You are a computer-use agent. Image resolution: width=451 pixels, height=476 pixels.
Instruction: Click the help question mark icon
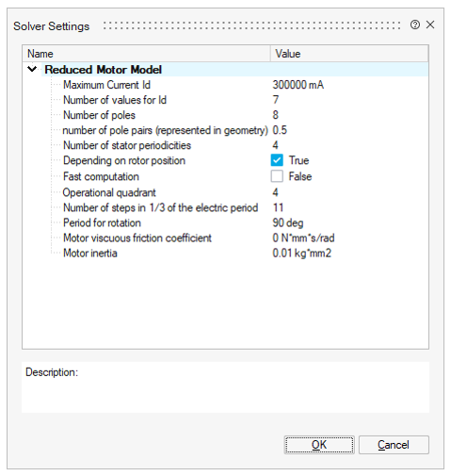tap(415, 25)
